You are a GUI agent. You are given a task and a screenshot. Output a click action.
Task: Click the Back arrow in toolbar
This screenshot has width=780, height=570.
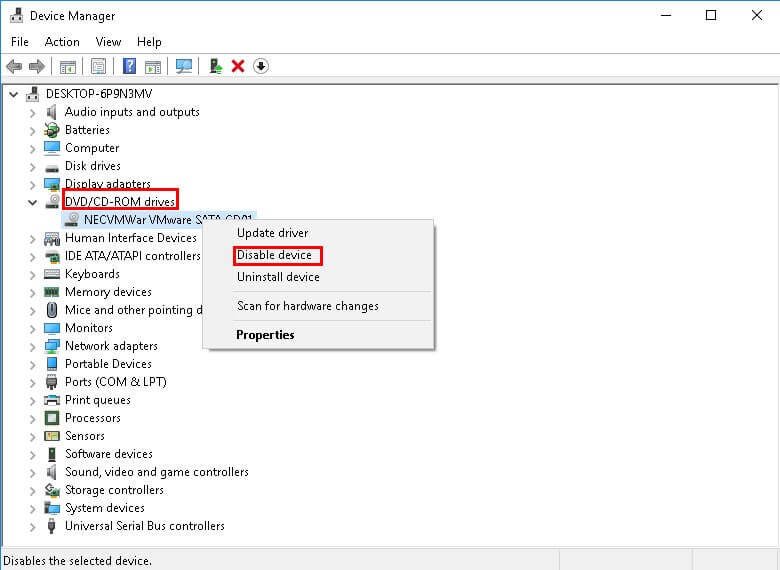pyautogui.click(x=14, y=66)
